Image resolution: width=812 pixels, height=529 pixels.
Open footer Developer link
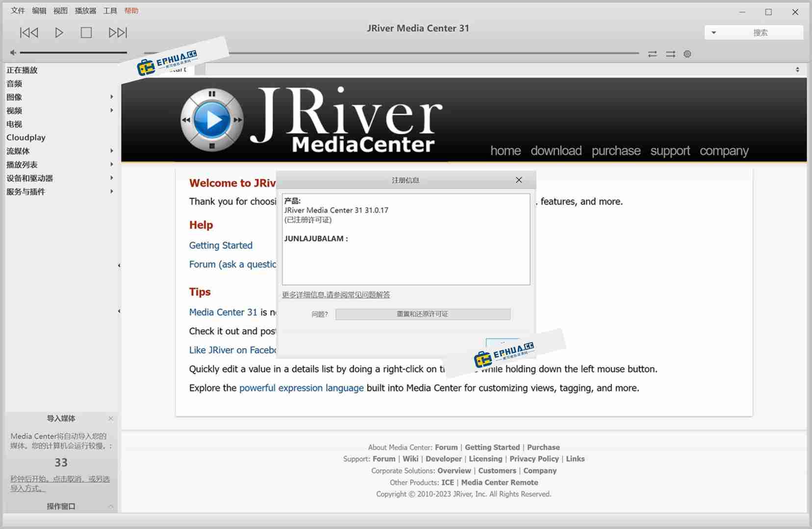click(444, 459)
